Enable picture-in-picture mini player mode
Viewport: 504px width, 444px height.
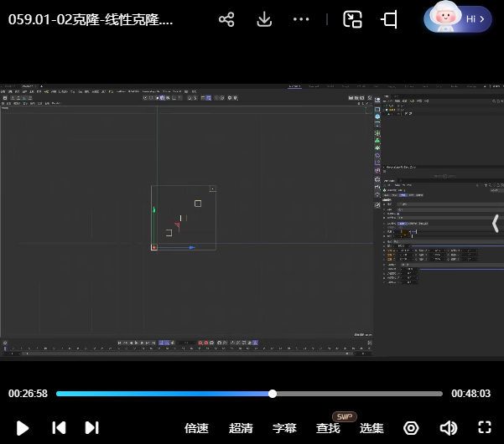point(353,19)
